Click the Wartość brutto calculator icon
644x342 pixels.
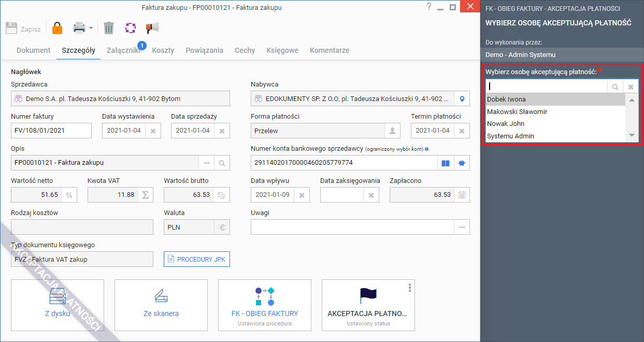(x=222, y=195)
